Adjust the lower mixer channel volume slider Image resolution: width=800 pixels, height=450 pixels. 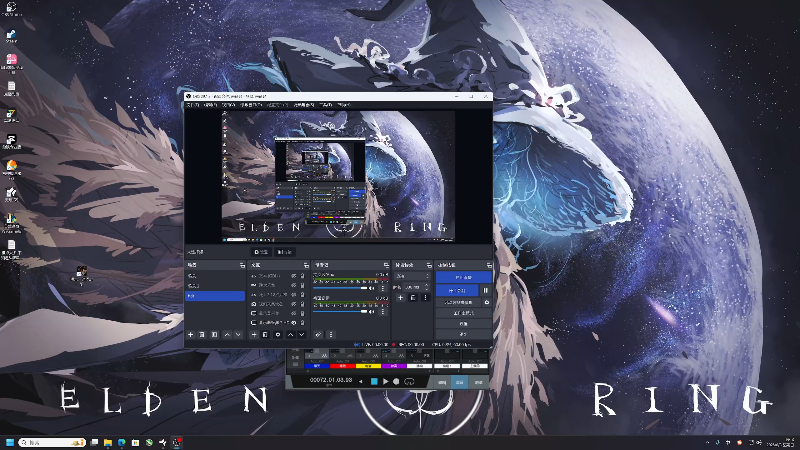pyautogui.click(x=340, y=311)
